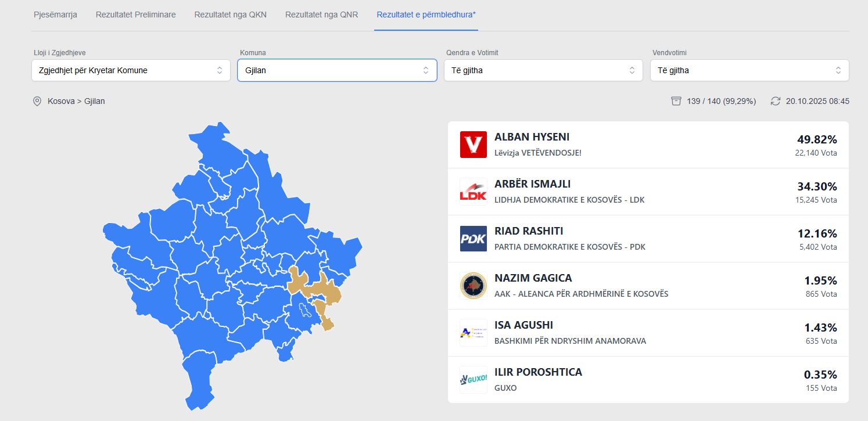Image resolution: width=868 pixels, height=421 pixels.
Task: Click the location pin icon beside Kosova
Action: 37,102
